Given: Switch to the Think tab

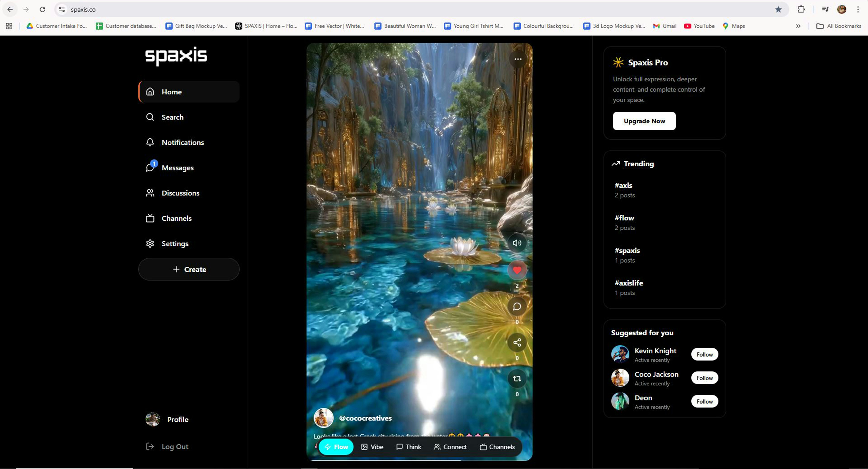Looking at the screenshot, I should point(408,447).
